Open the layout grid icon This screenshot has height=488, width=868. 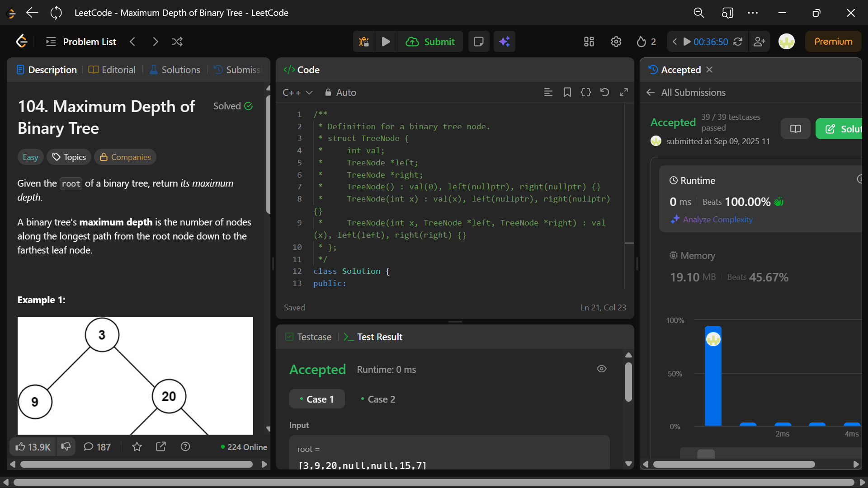point(589,42)
